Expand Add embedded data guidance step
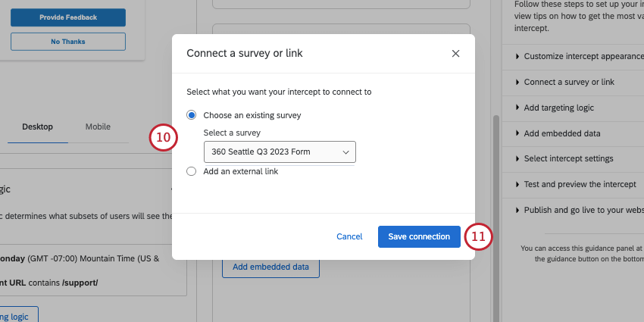This screenshot has width=644, height=322. 561,133
